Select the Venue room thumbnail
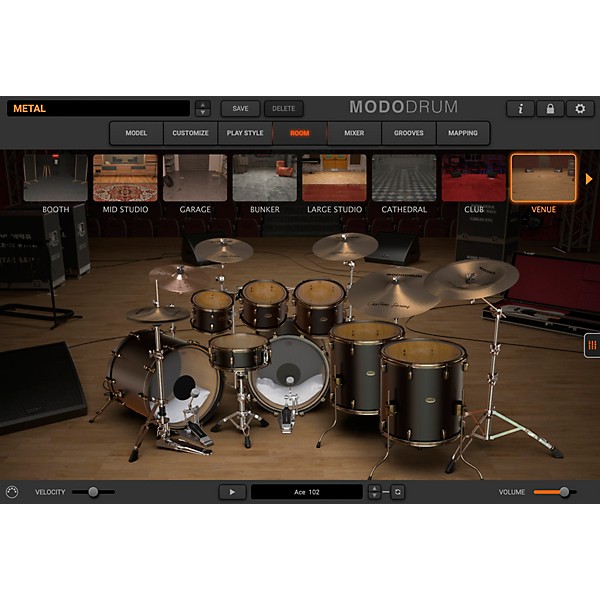Screen dimensions: 600x600 [x=543, y=178]
